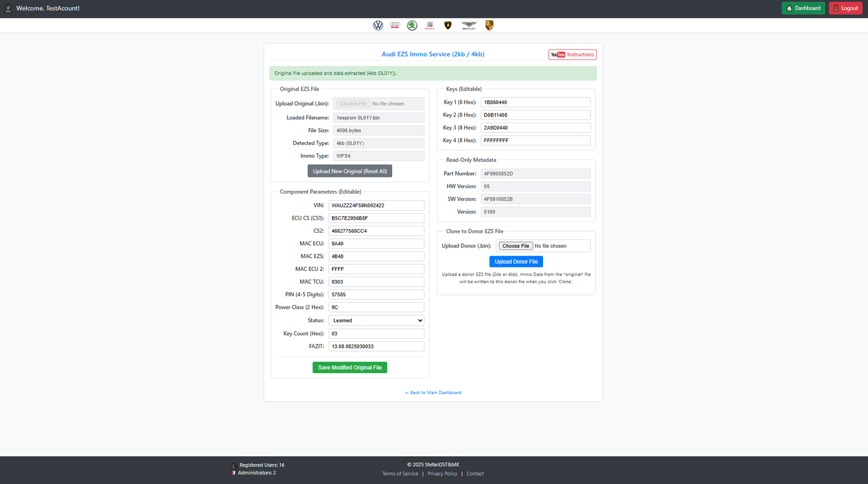This screenshot has height=484, width=868.
Task: Click the red Logout button
Action: (x=846, y=8)
